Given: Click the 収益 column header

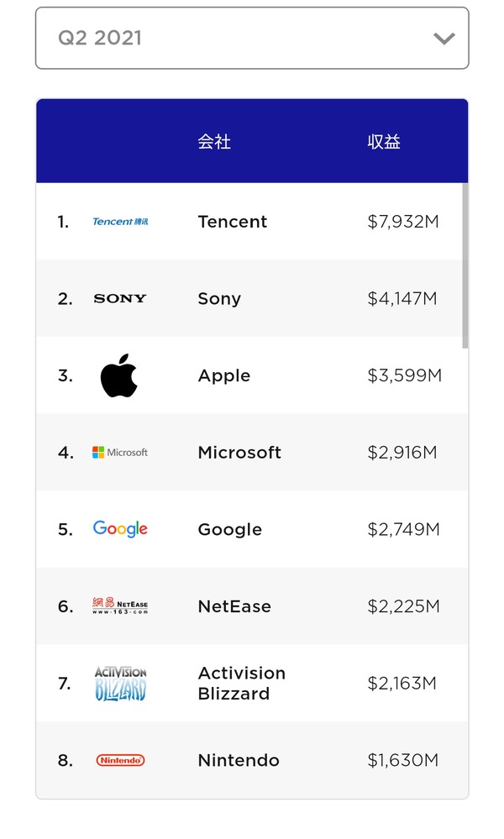Looking at the screenshot, I should tap(384, 142).
